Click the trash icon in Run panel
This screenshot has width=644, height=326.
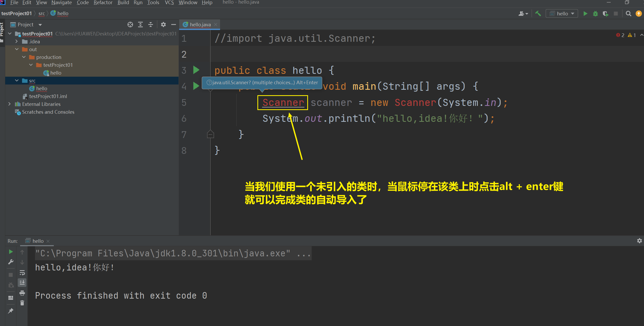[22, 303]
